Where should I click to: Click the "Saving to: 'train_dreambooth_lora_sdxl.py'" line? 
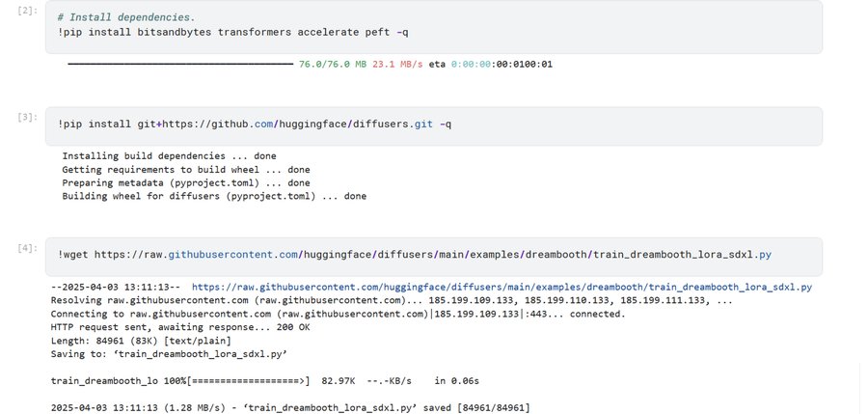[169, 353]
